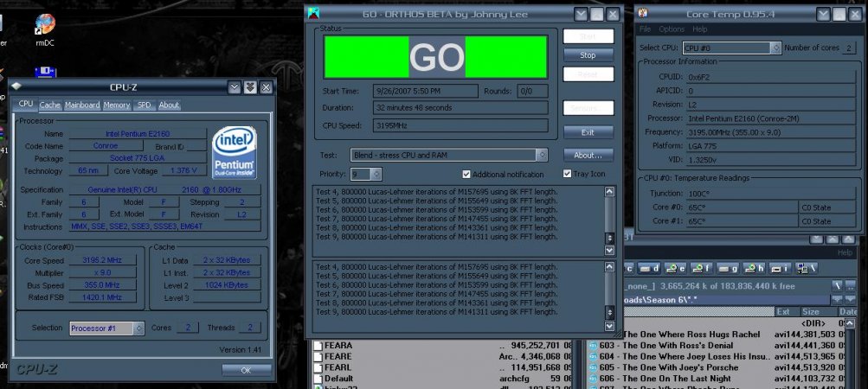Select 'The One Where Ross Hugs Rachel' file

(691, 335)
